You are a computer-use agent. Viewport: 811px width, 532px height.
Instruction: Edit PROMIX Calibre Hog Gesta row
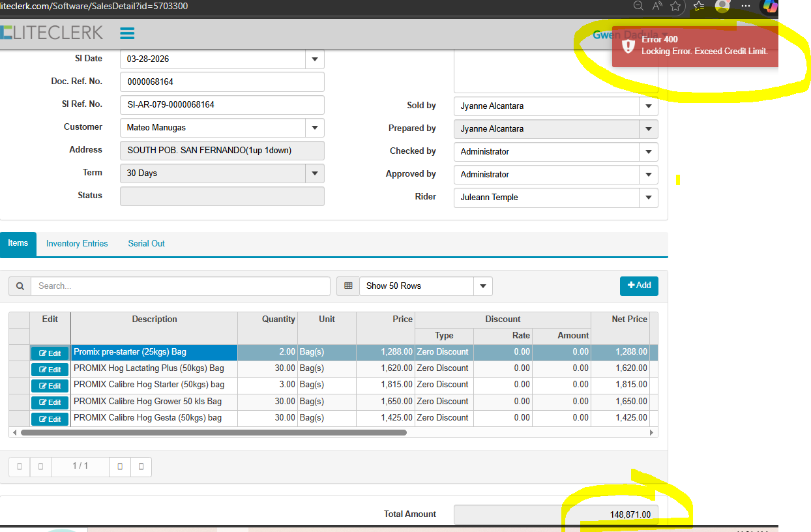tap(50, 419)
